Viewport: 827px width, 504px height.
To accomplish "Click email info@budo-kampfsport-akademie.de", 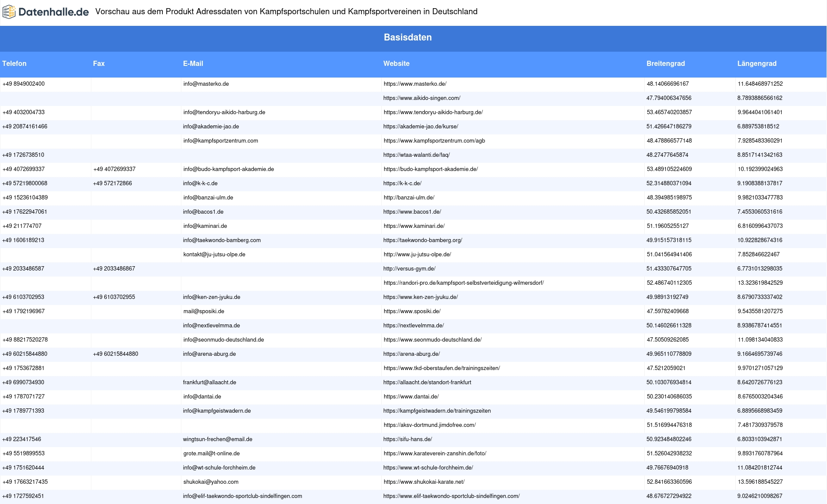I will [229, 169].
